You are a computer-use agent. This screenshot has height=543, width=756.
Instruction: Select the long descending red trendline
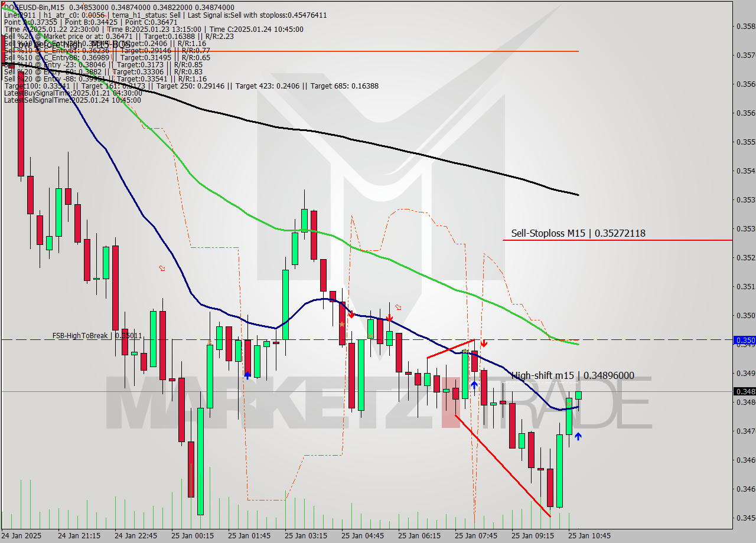503,466
